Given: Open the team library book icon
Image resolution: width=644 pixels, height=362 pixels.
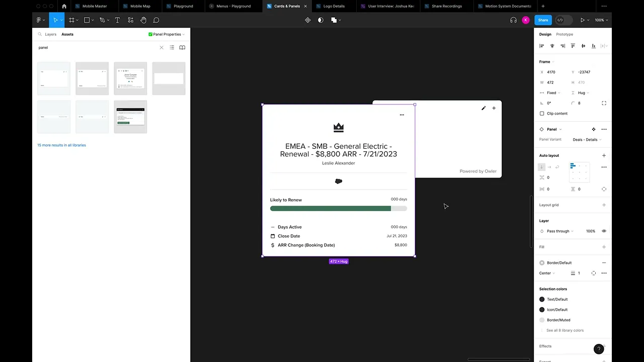Looking at the screenshot, I should click(x=182, y=48).
